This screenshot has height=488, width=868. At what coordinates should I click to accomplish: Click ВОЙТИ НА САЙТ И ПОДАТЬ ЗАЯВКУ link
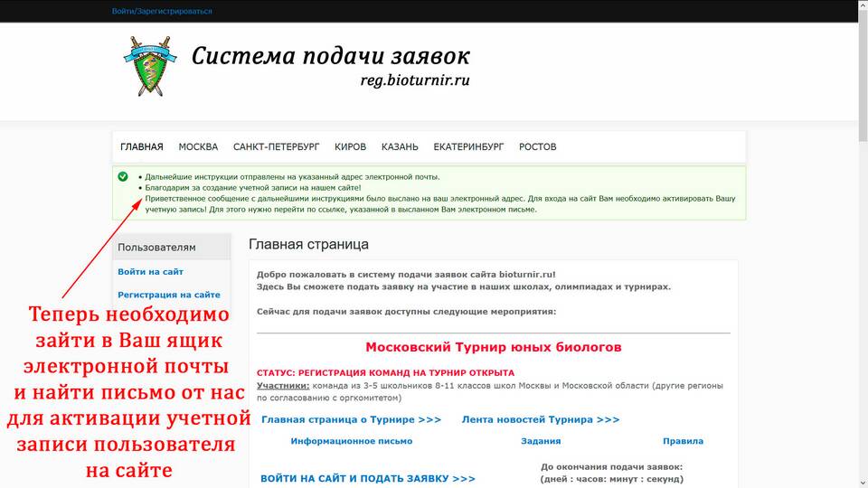click(x=368, y=478)
